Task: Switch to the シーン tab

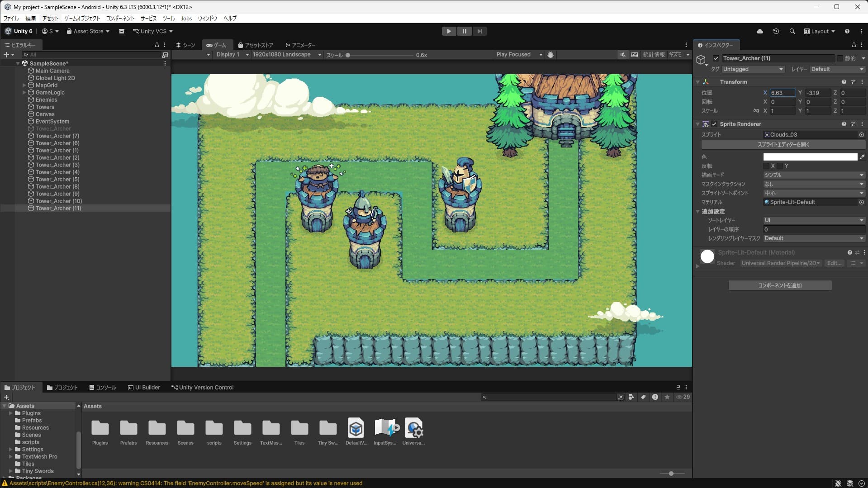Action: [x=186, y=45]
